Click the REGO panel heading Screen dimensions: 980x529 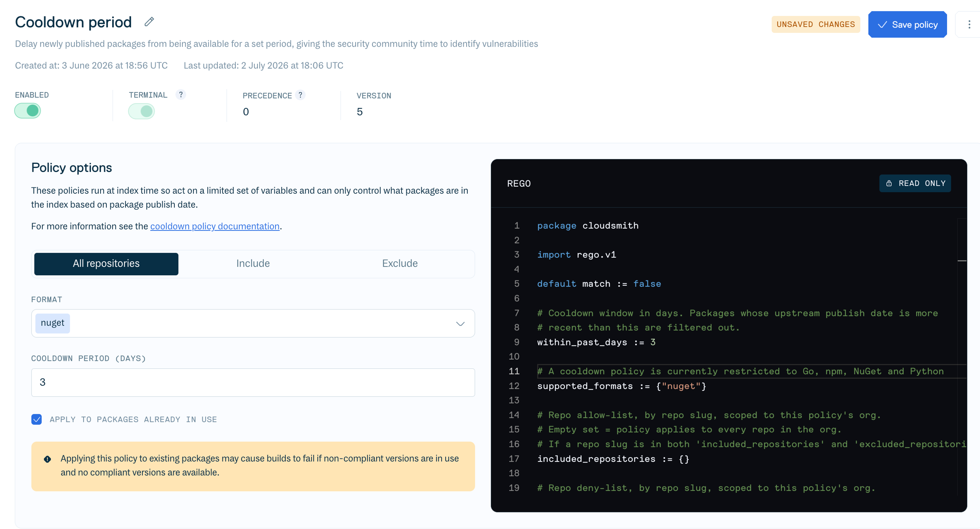click(x=519, y=184)
